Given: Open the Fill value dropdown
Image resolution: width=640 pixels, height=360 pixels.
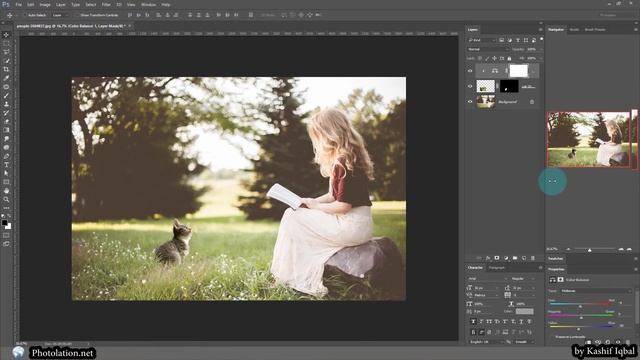Looking at the screenshot, I should click(541, 58).
